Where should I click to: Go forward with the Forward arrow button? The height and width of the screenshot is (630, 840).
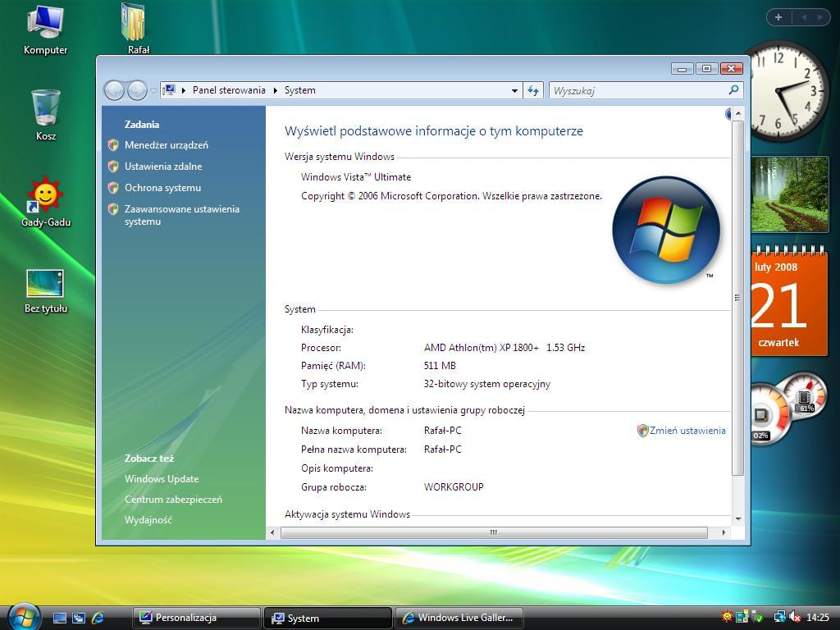pyautogui.click(x=137, y=90)
